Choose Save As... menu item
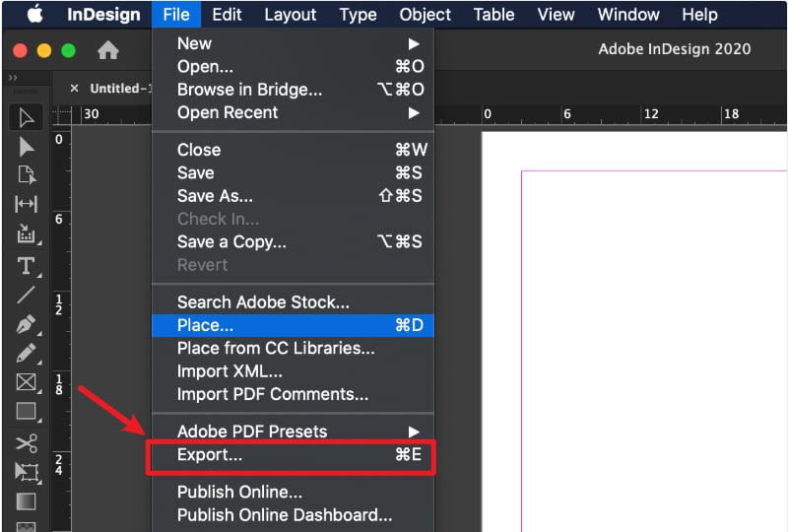This screenshot has width=788, height=532. point(293,196)
